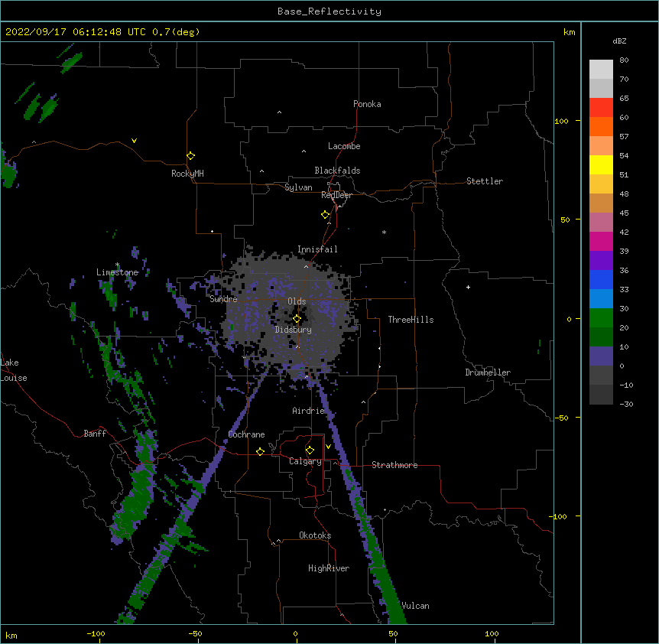Click the ThreeHills label
This screenshot has height=644, width=659.
point(411,320)
